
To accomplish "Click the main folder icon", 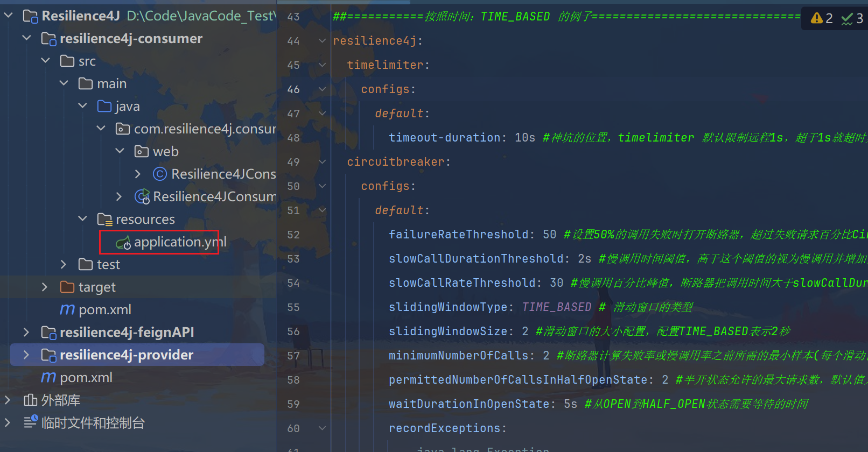I will point(86,83).
